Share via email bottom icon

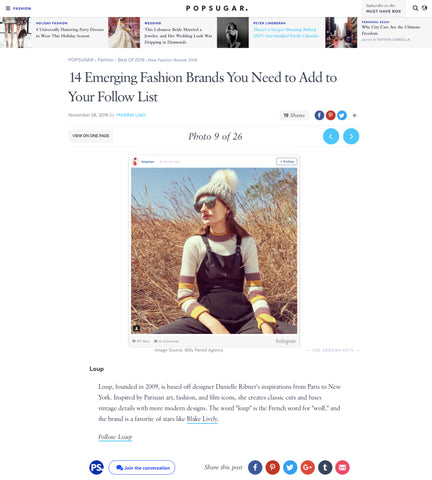point(342,467)
